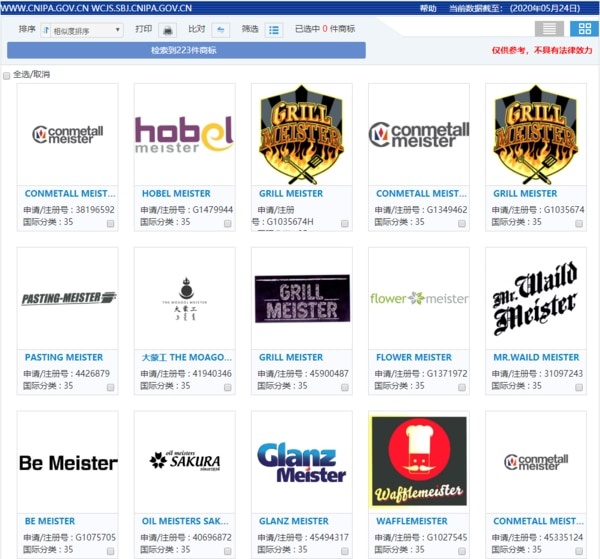Select the PASTING MEISTER 4426879 checkbox
This screenshot has width=600, height=559.
[110, 387]
